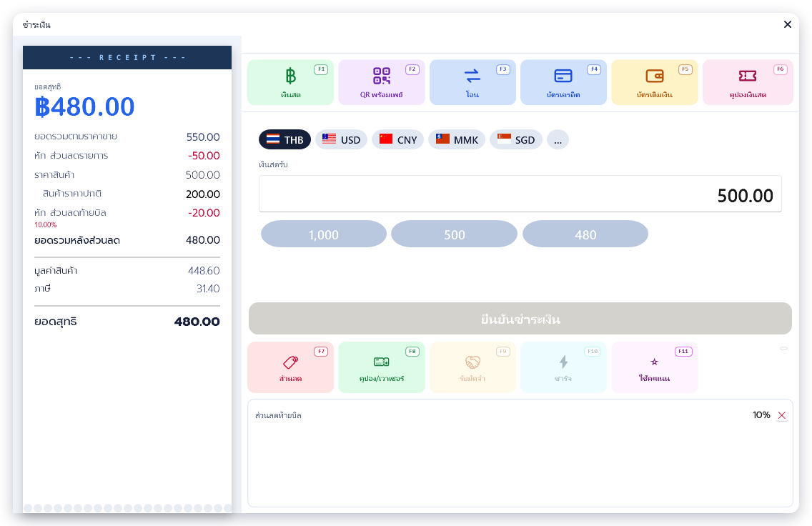Switch currency to SGD

click(x=516, y=140)
